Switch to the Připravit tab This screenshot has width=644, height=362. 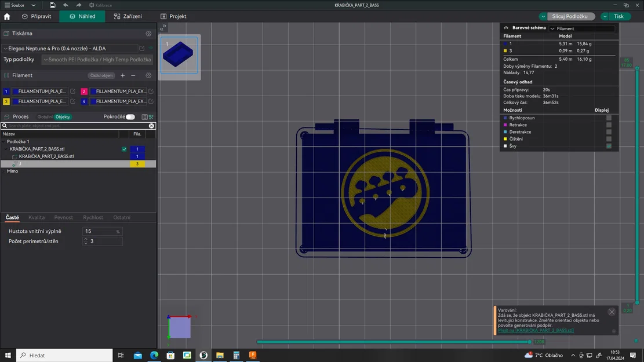(37, 16)
